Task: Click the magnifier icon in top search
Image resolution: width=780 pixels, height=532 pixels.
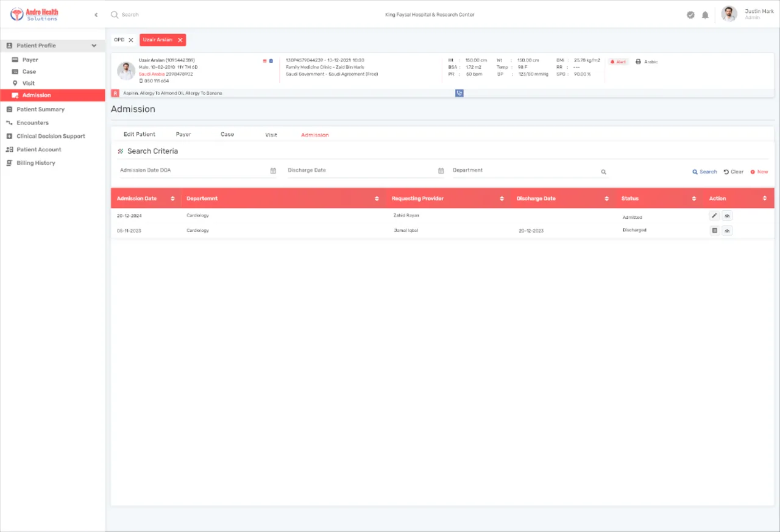Action: pyautogui.click(x=114, y=15)
